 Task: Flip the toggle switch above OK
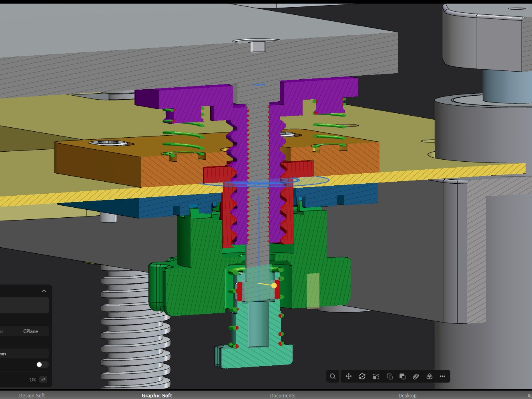(x=42, y=365)
